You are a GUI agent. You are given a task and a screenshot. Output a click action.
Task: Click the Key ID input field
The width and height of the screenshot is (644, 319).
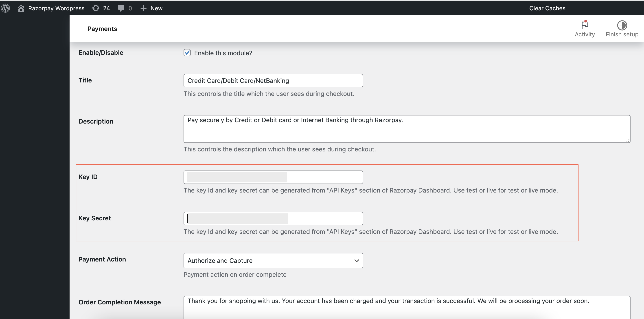pyautogui.click(x=273, y=177)
